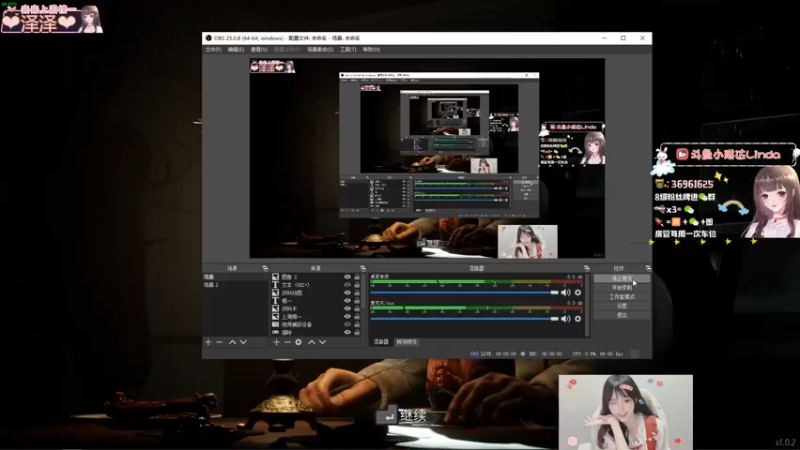The height and width of the screenshot is (450, 800).
Task: Click the T text icon of 文本 (GDI+)
Action: (x=276, y=285)
